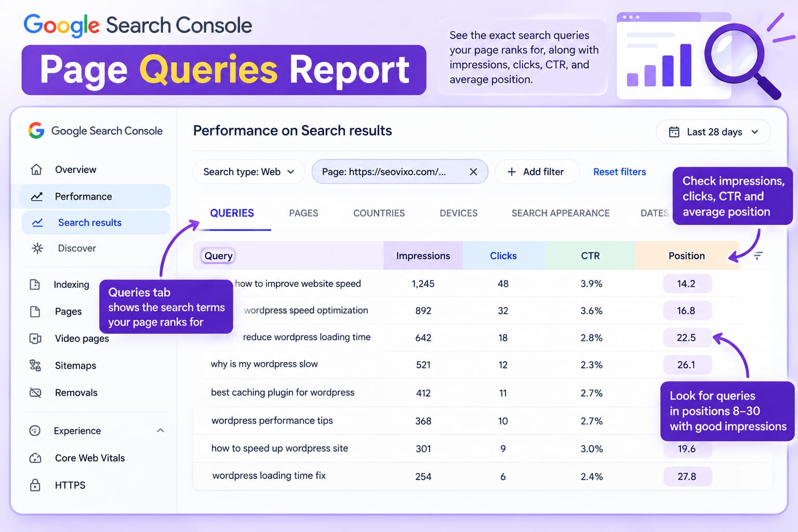
Task: Click the Core Web Vitals gauge icon
Action: point(35,458)
